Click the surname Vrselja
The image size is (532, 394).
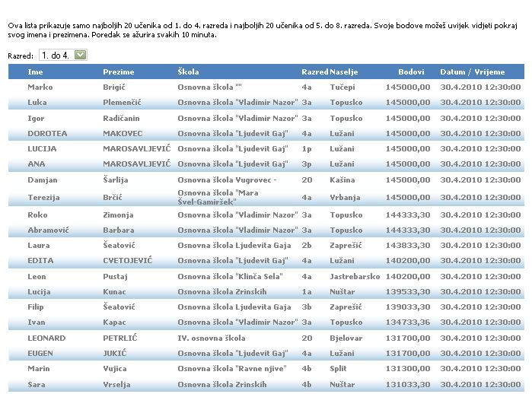pyautogui.click(x=116, y=385)
